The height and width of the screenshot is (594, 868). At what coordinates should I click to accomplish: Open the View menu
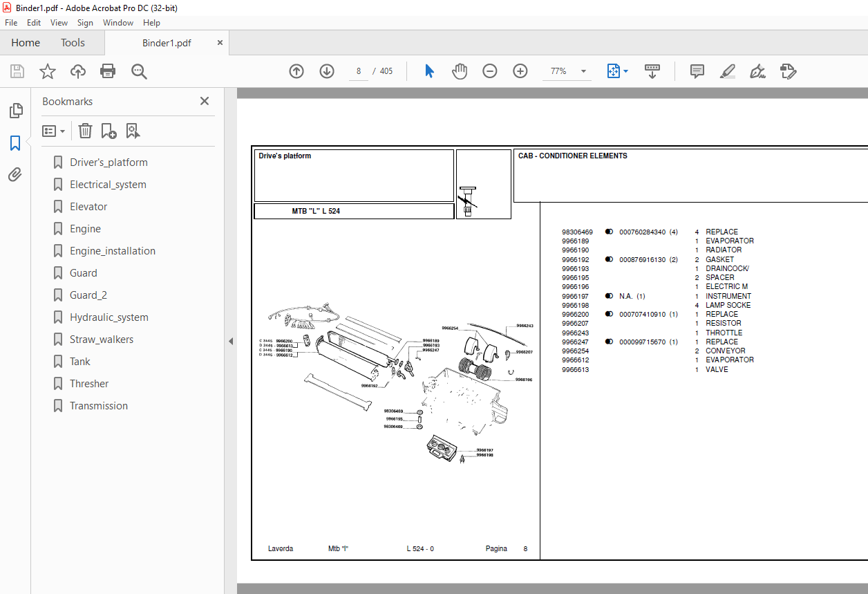click(59, 23)
